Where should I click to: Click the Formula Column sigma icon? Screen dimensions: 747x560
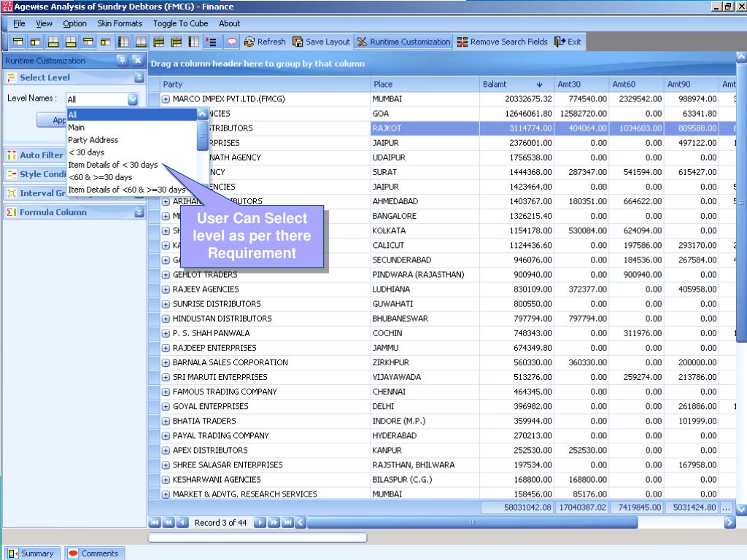tap(12, 212)
